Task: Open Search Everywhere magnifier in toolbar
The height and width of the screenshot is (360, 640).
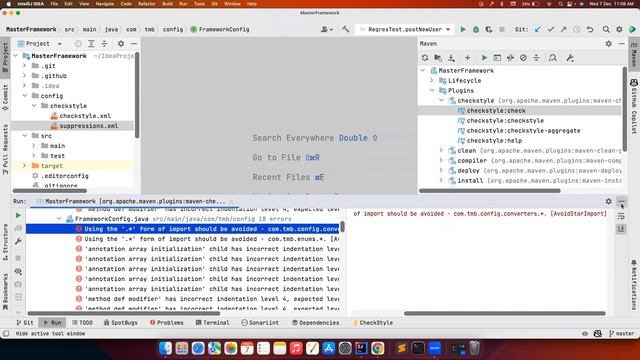Action: (606, 29)
